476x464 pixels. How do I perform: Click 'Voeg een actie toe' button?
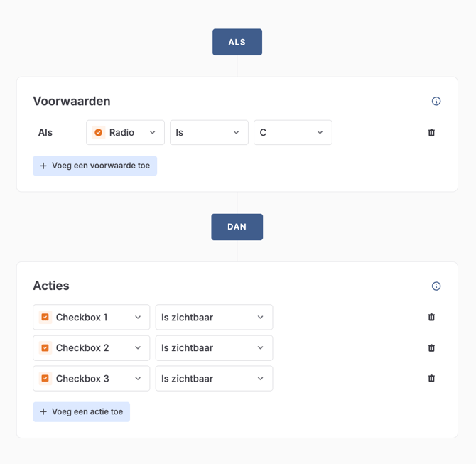pos(81,412)
